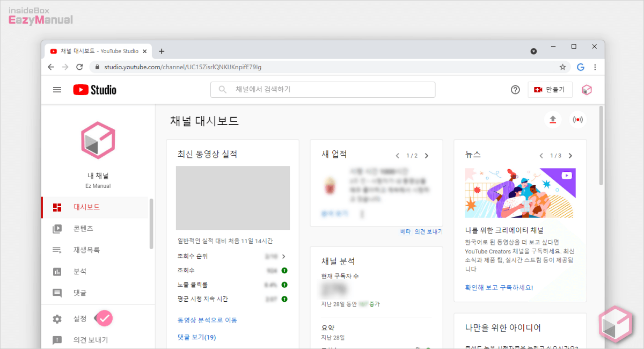Image resolution: width=644 pixels, height=349 pixels.
Task: Go to next 뉴스 card
Action: (570, 156)
